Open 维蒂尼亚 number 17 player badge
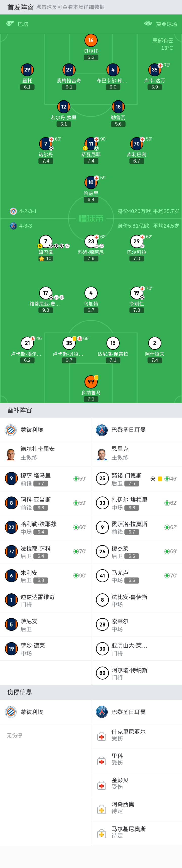The image size is (182, 868). click(x=46, y=293)
